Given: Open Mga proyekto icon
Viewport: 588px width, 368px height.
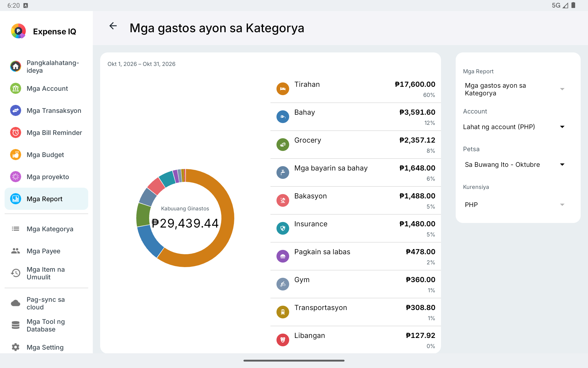Looking at the screenshot, I should click(16, 177).
